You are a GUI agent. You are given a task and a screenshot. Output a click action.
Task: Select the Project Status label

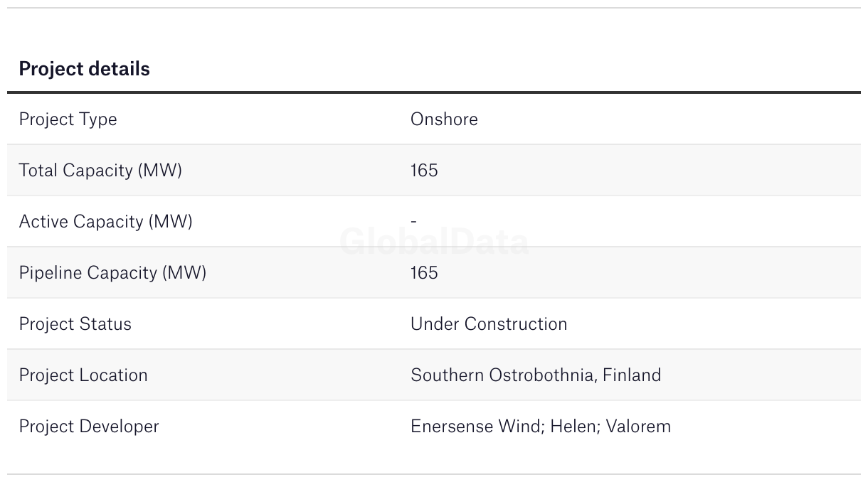pos(75,324)
